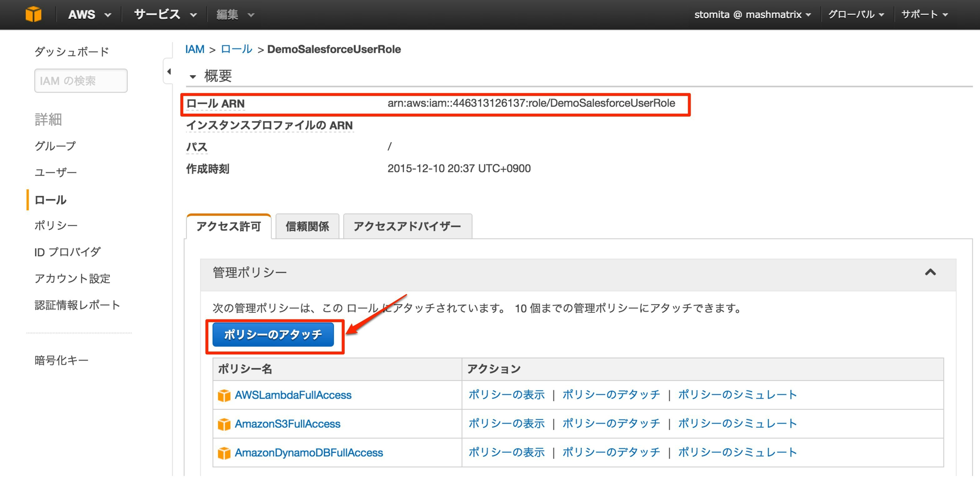Switch to the アクセスアドバイザー tab
The width and height of the screenshot is (980, 490).
coord(407,227)
